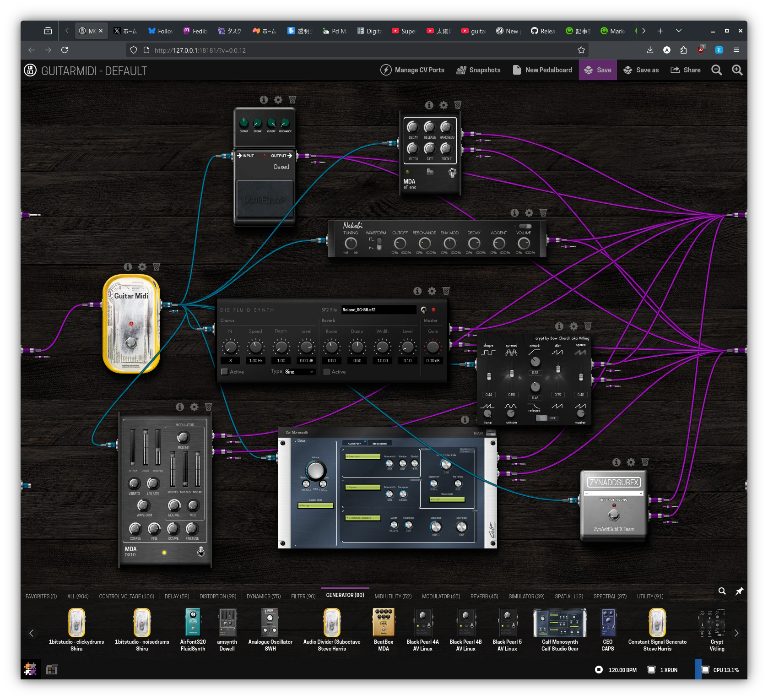Delete the Nekobi plugin via trash icon
768x700 pixels.
pos(543,213)
